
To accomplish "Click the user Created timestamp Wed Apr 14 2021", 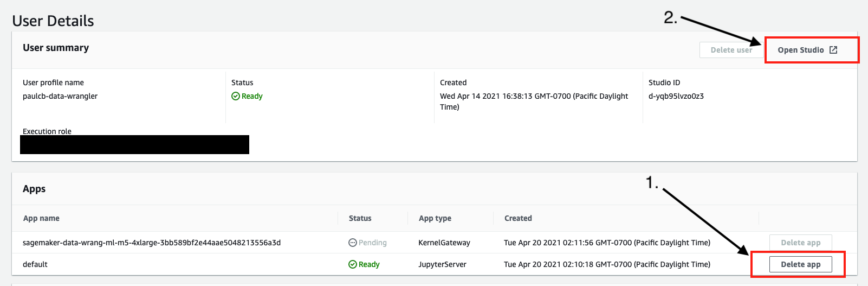I will (x=534, y=96).
